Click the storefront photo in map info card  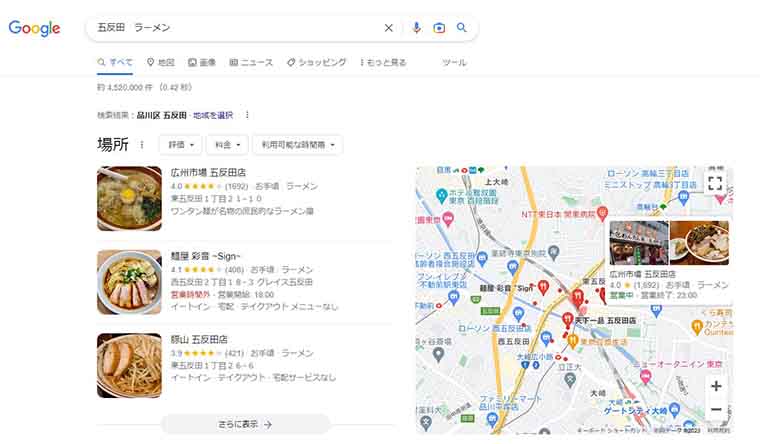point(639,243)
